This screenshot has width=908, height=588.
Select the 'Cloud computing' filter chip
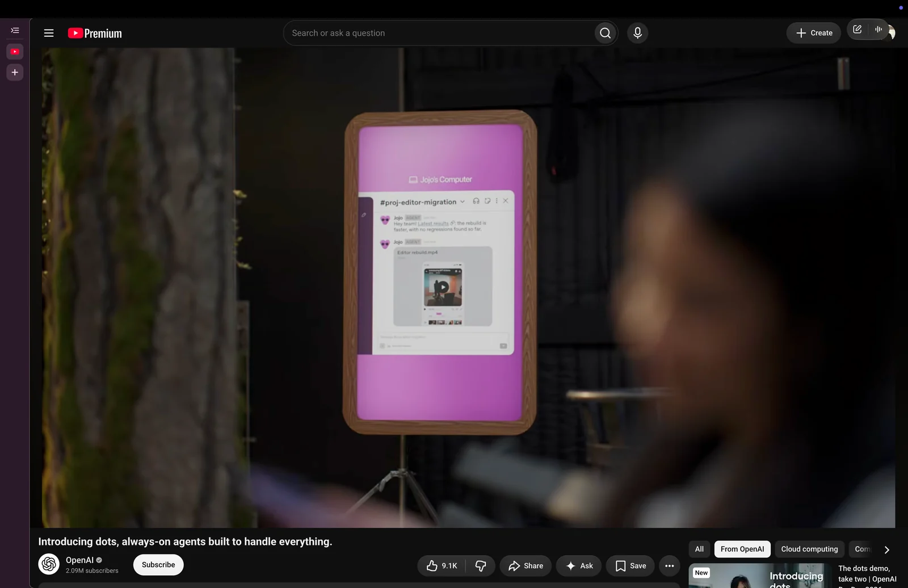tap(809, 549)
